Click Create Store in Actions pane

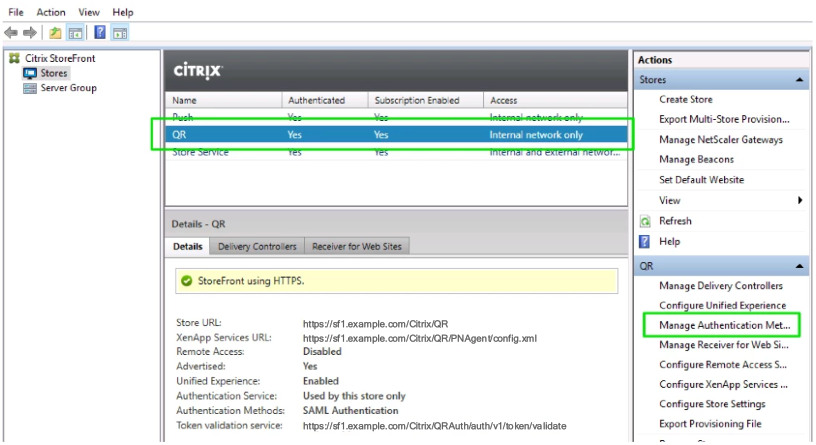click(x=686, y=99)
